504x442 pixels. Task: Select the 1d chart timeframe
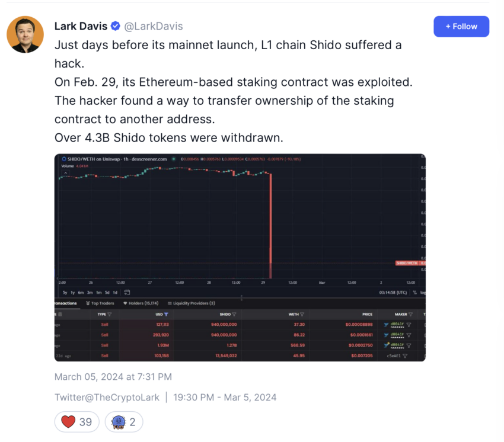click(115, 293)
